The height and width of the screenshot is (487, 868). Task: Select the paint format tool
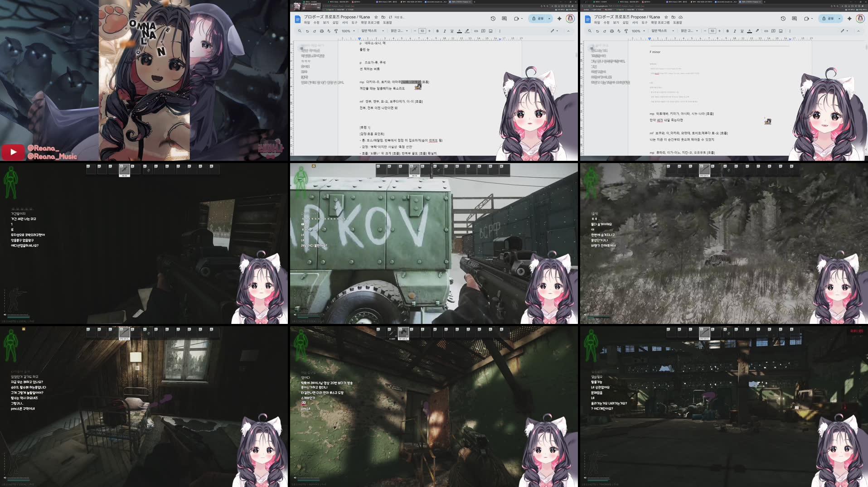pyautogui.click(x=335, y=31)
